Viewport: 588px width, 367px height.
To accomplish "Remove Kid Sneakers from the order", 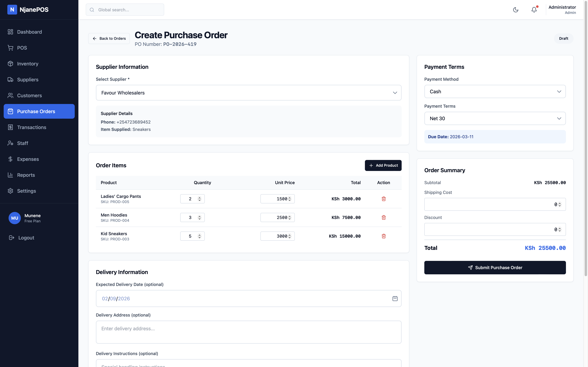I will (x=383, y=236).
